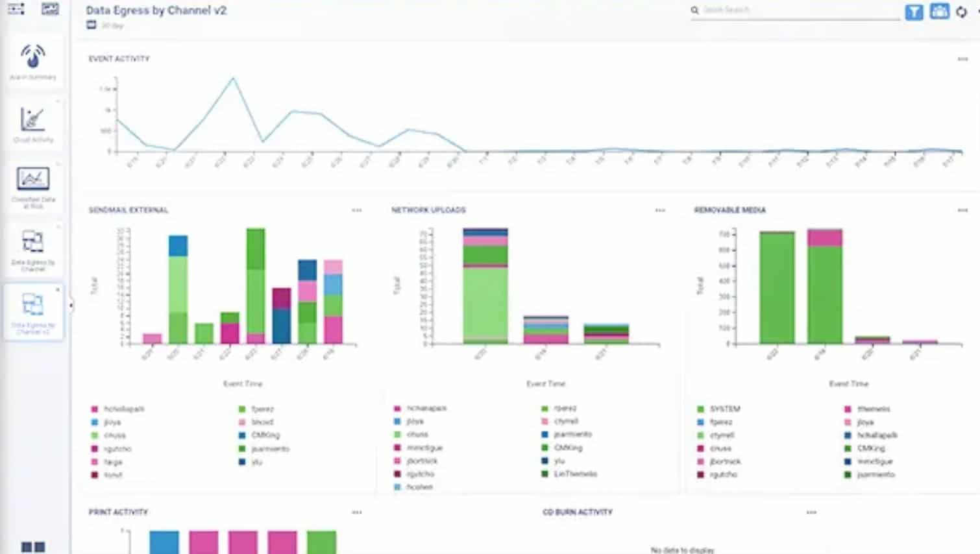Screen dimensions: 980x554
Task: Click the dashboard grid icon at top left
Action: (16, 8)
